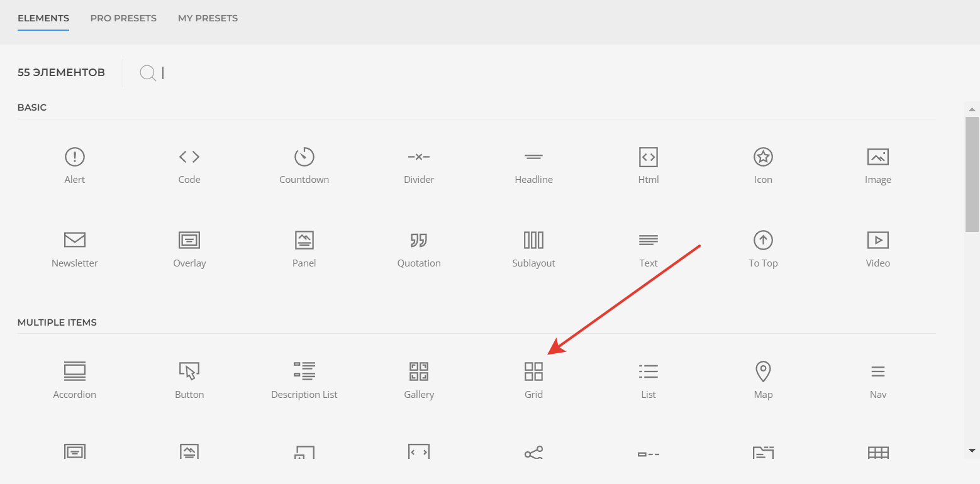
Task: Choose the Accordion element
Action: tap(75, 381)
